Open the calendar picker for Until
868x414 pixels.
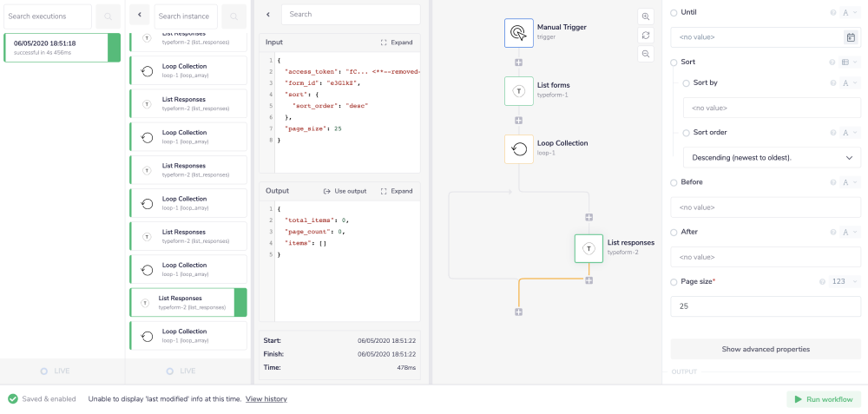pyautogui.click(x=850, y=37)
